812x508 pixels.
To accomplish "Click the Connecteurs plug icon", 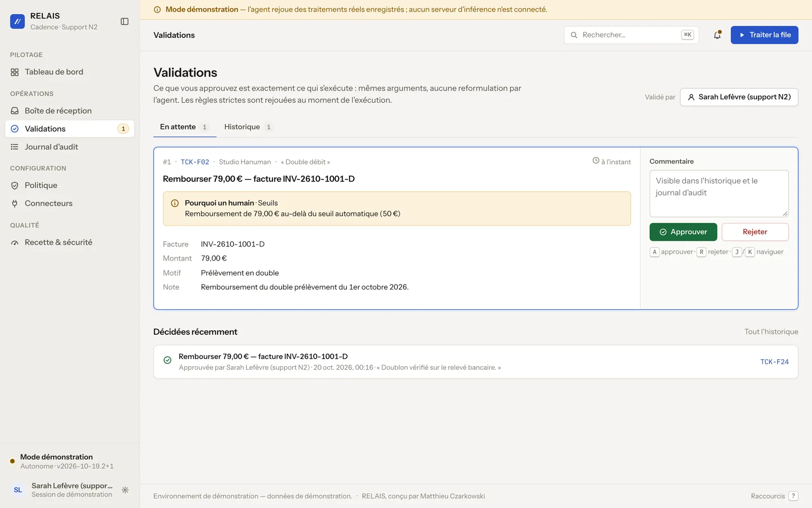I will tap(15, 204).
